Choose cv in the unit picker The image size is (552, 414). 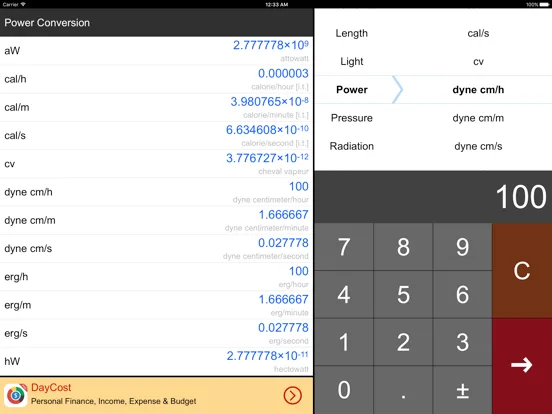[x=478, y=62]
